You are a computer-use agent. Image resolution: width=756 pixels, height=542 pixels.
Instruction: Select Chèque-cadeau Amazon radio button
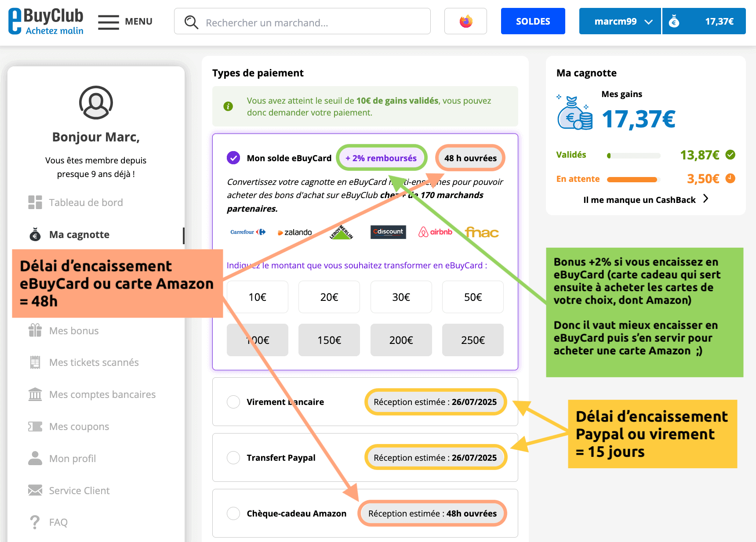coord(233,513)
